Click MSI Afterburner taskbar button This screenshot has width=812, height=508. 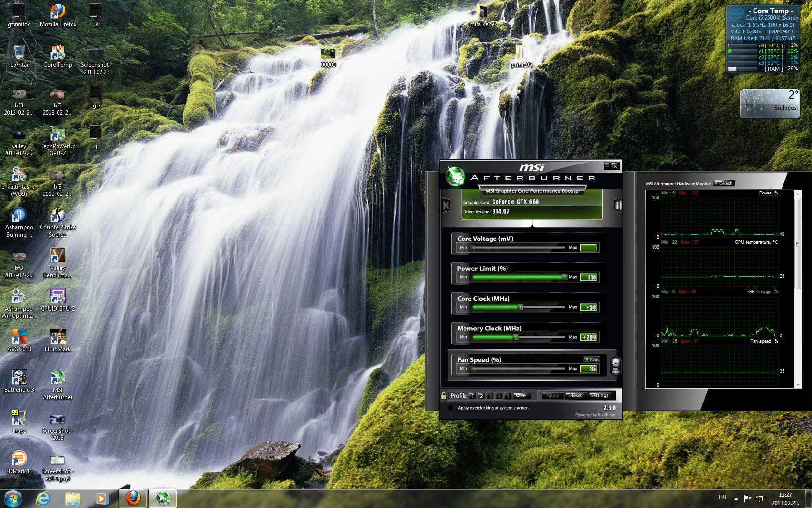[x=163, y=498]
